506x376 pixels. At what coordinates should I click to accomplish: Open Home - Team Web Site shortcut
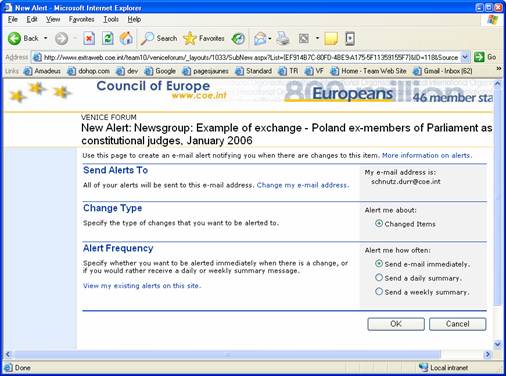[368, 71]
